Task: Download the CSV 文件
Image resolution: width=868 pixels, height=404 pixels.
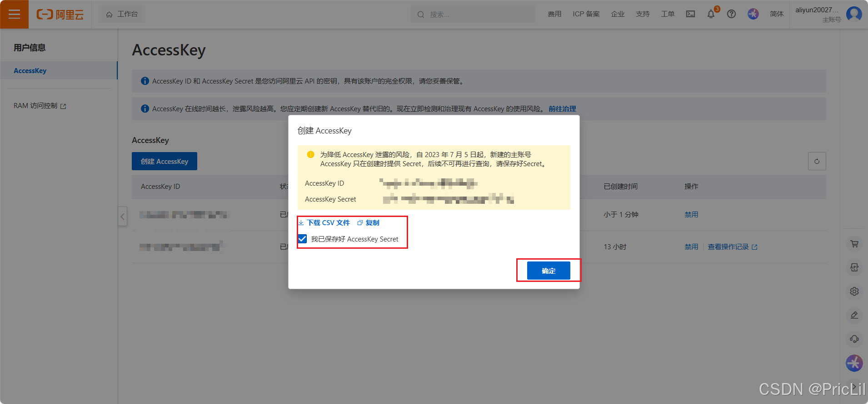Action: (324, 222)
